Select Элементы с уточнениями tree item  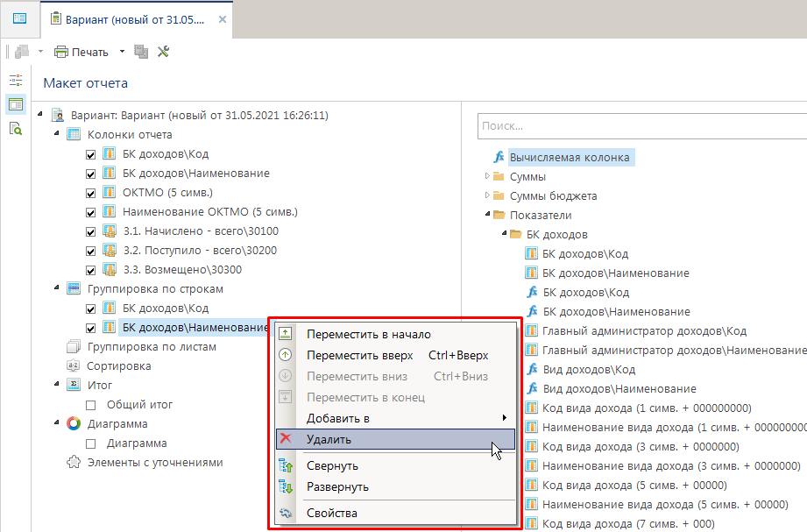[x=155, y=463]
